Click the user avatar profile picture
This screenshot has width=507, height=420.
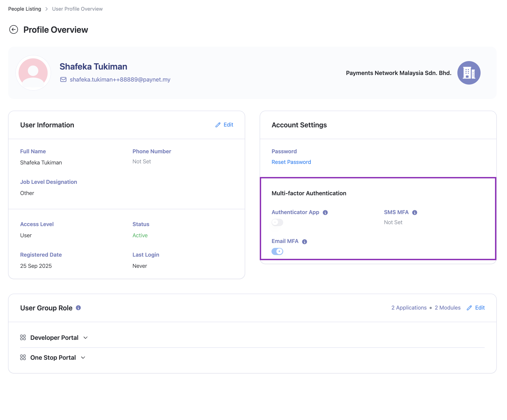pyautogui.click(x=33, y=73)
